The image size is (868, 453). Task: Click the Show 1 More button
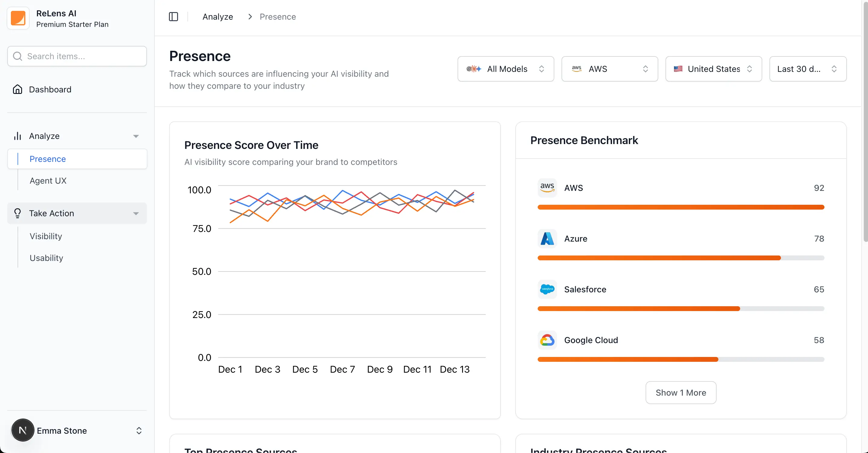(x=681, y=392)
